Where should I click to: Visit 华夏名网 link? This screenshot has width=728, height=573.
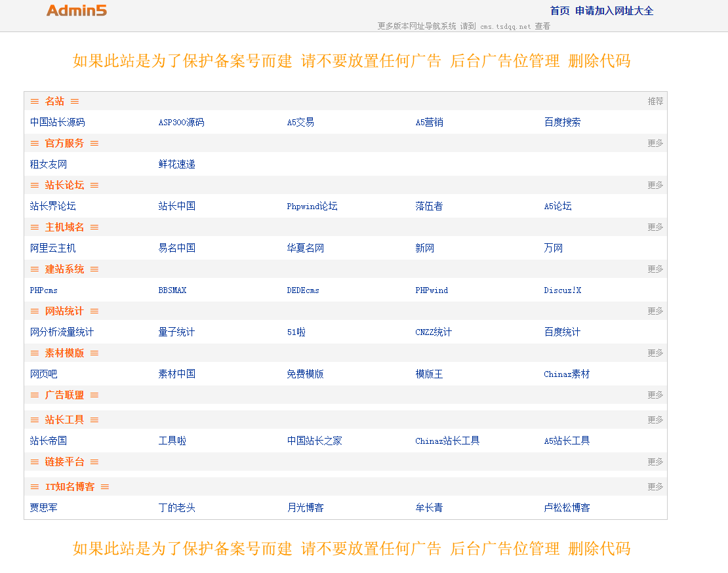[x=305, y=248]
